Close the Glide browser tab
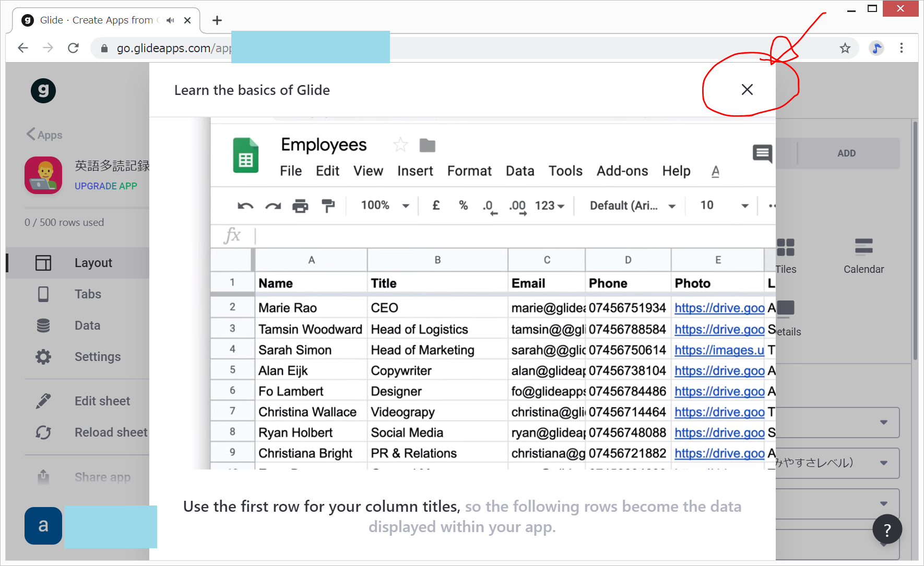Viewport: 924px width, 566px height. (187, 20)
